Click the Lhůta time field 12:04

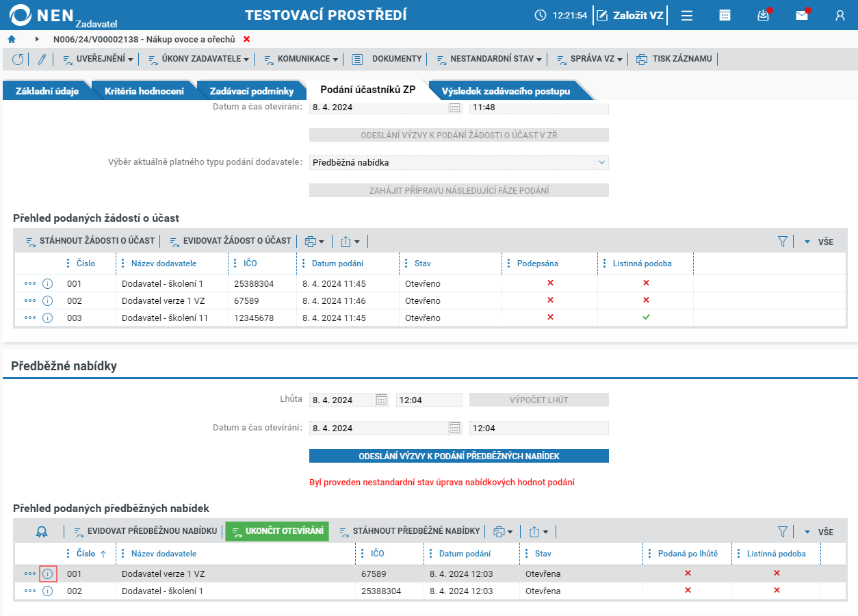point(429,400)
